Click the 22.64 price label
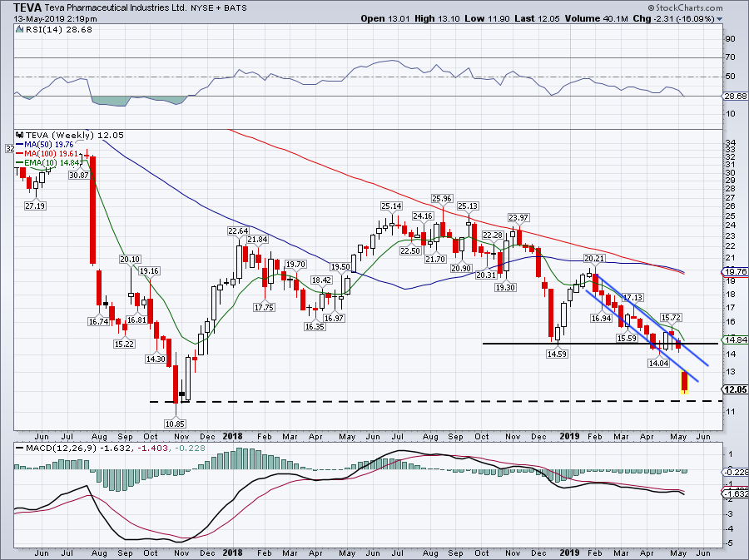Image resolution: width=749 pixels, height=560 pixels. (238, 230)
